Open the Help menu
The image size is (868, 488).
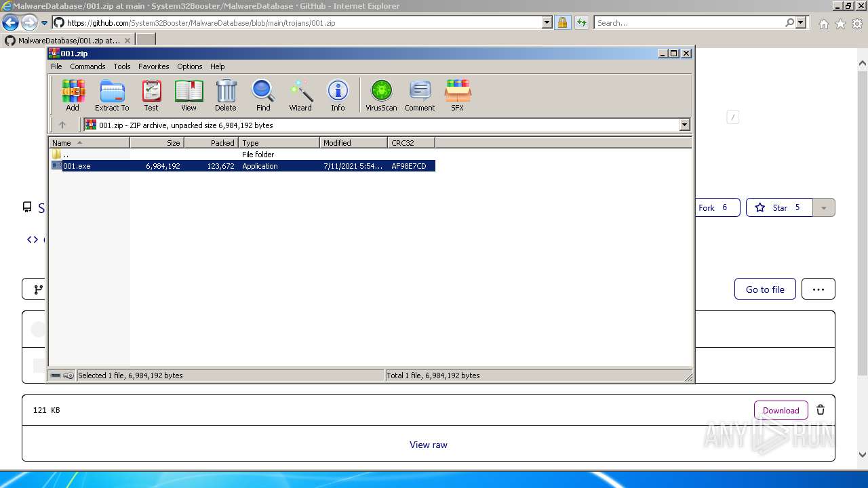click(218, 66)
